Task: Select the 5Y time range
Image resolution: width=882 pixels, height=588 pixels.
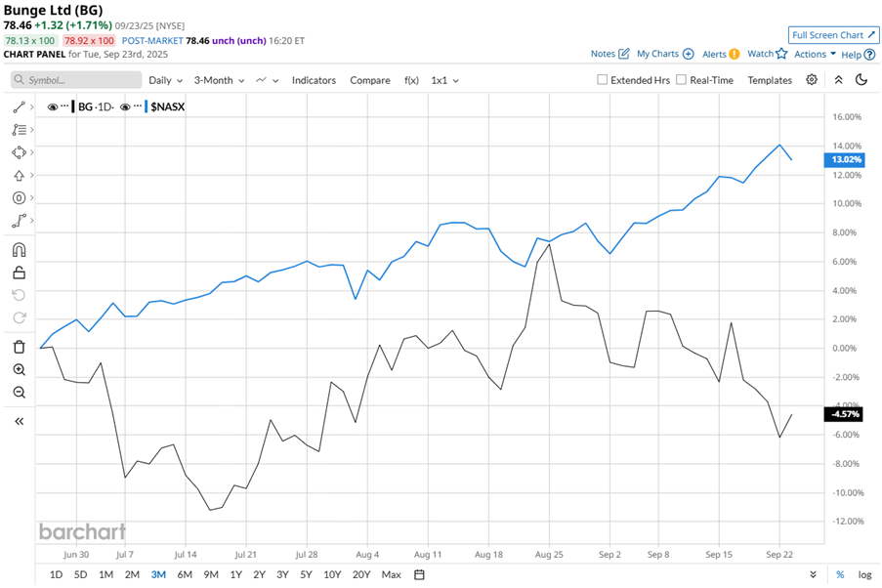Action: [306, 574]
